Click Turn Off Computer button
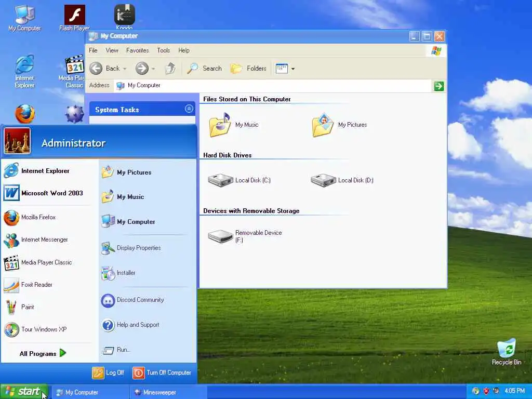The height and width of the screenshot is (399, 532). point(162,373)
